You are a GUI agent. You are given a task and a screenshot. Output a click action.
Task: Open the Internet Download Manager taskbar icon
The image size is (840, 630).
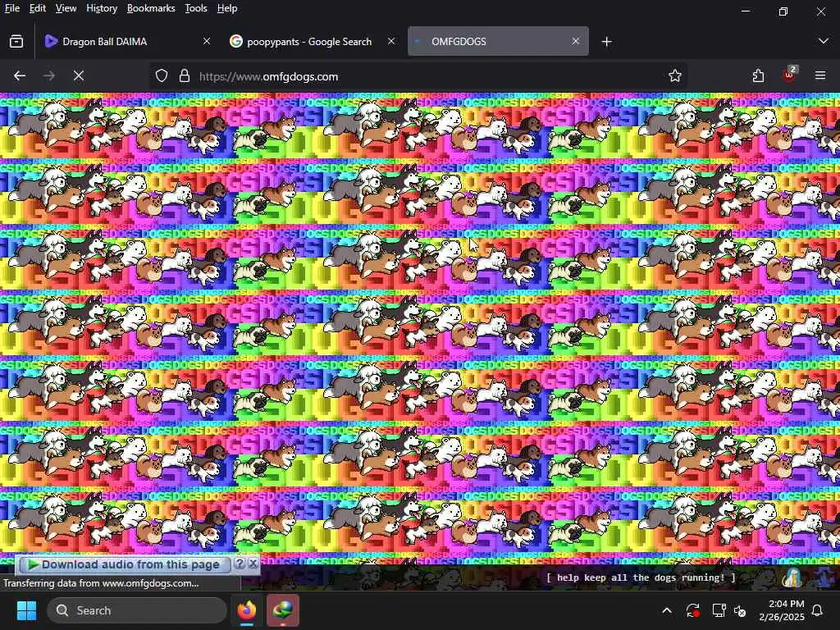tap(283, 610)
